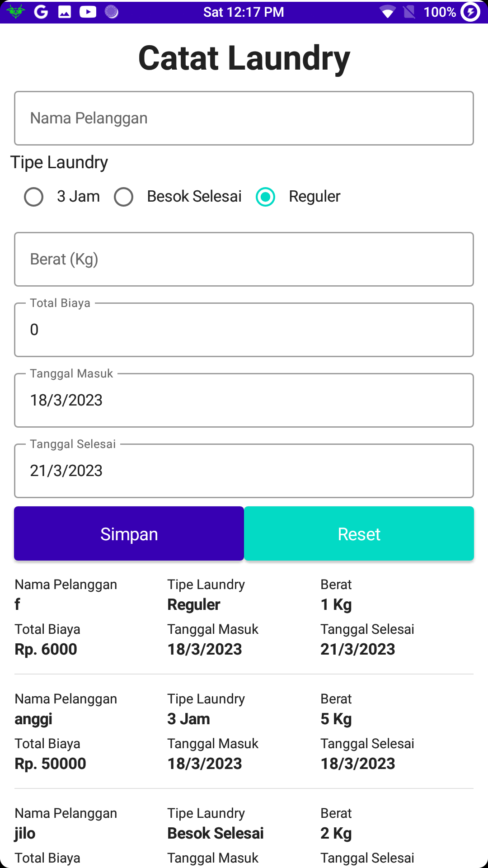488x868 pixels.
Task: Select the 3 Jam laundry type
Action: pyautogui.click(x=33, y=196)
